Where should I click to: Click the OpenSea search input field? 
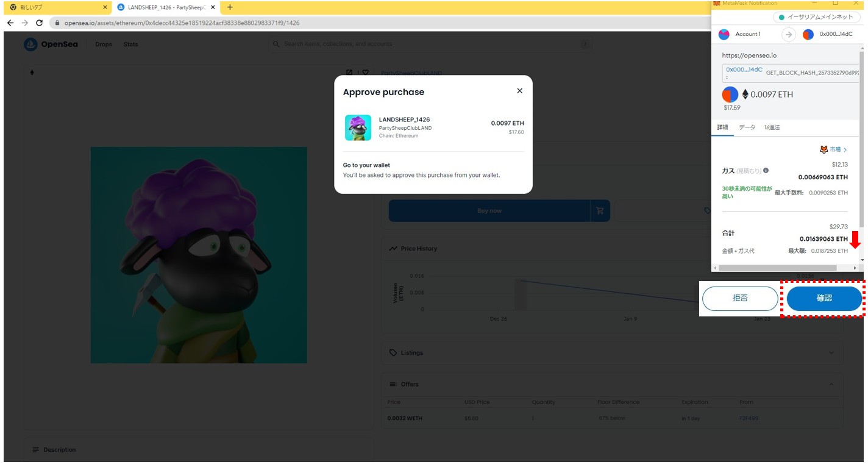coord(427,44)
